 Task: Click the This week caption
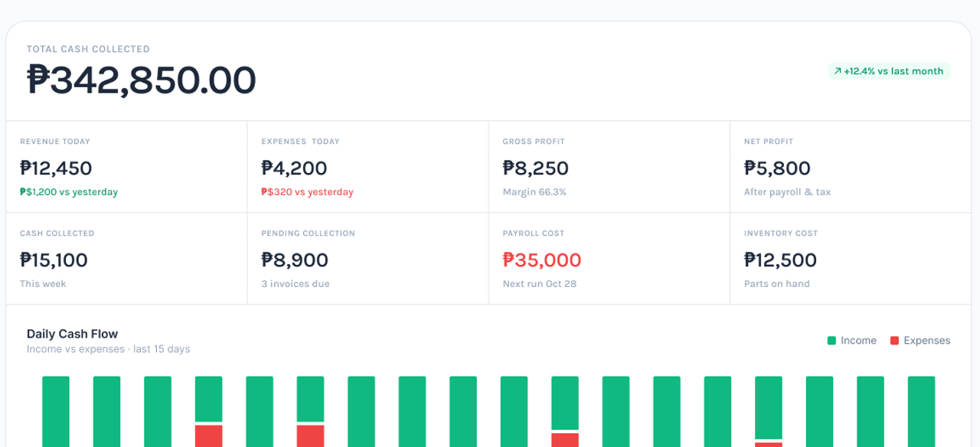tap(43, 284)
